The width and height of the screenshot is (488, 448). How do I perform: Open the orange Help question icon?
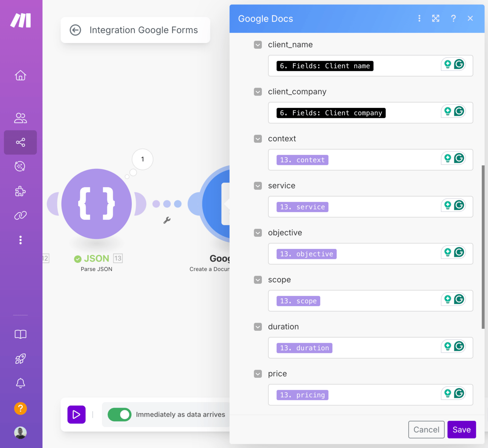[20, 408]
